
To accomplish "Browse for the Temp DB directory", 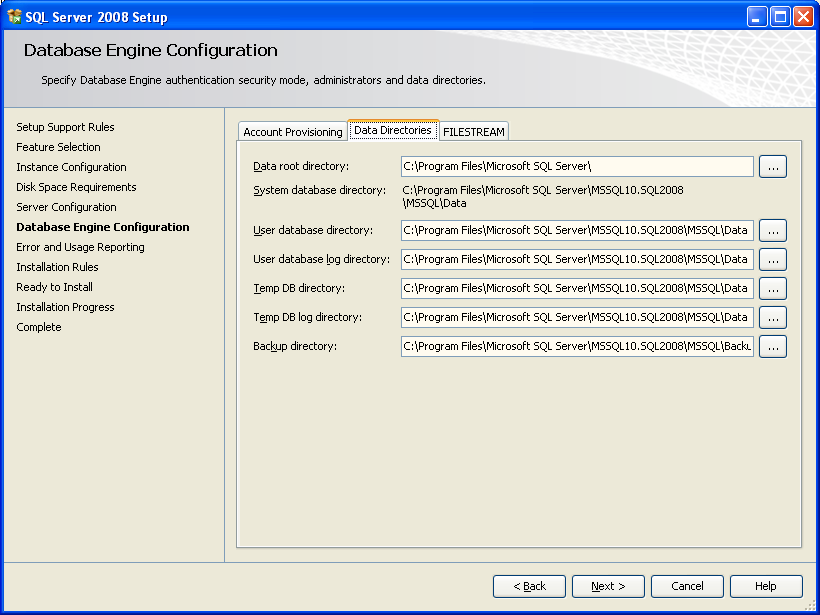I will pyautogui.click(x=773, y=289).
